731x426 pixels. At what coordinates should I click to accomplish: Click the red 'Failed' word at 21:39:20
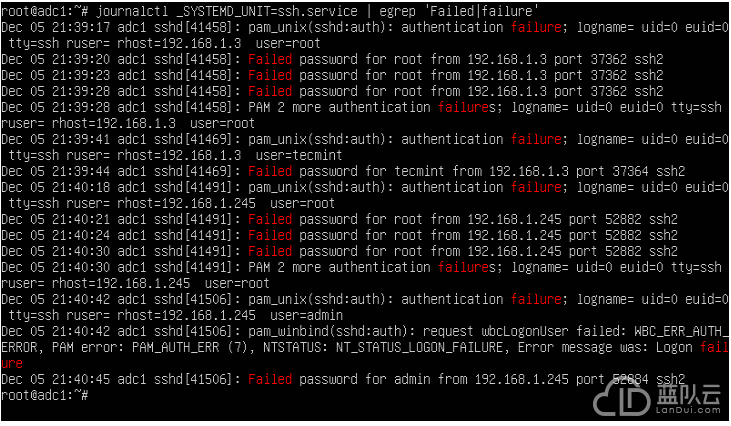click(270, 60)
